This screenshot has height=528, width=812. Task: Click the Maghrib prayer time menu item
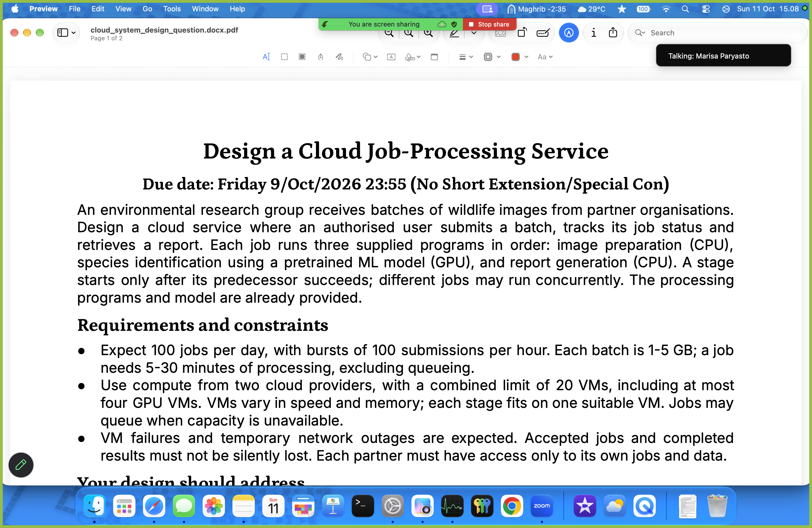coord(536,9)
